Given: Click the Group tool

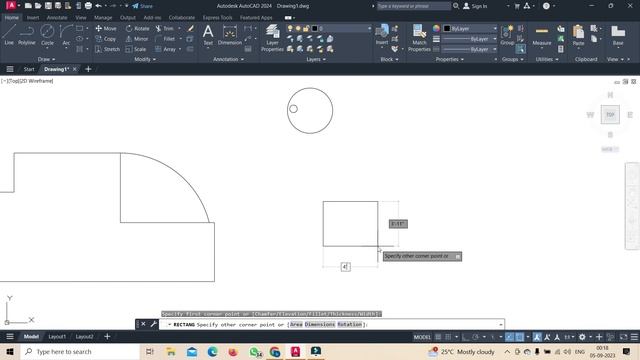Looking at the screenshot, I should [507, 34].
